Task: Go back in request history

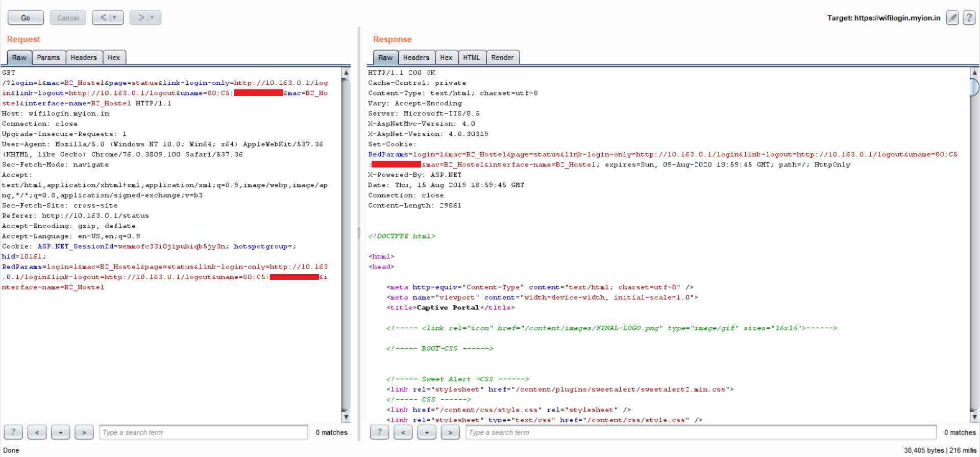Action: tap(103, 17)
